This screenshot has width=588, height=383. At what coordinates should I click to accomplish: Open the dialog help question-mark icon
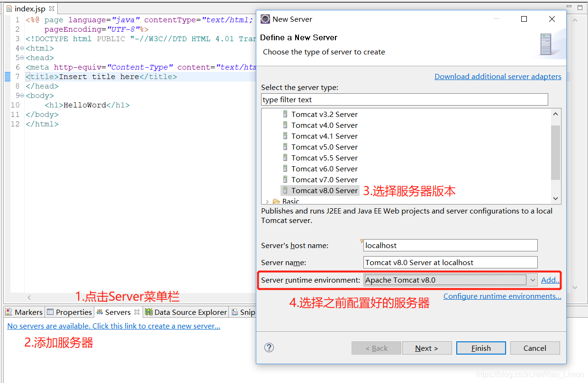(269, 347)
